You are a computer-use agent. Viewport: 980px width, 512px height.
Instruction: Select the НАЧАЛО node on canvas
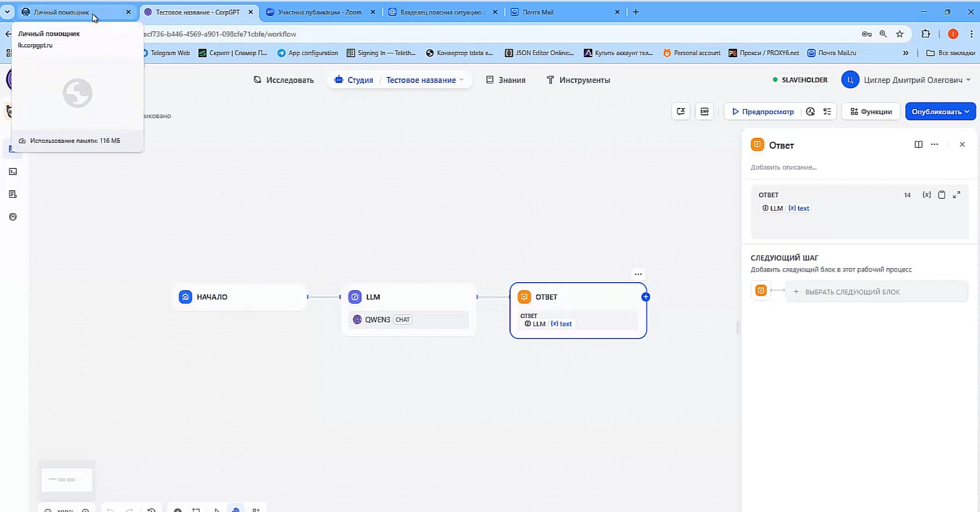coord(240,297)
